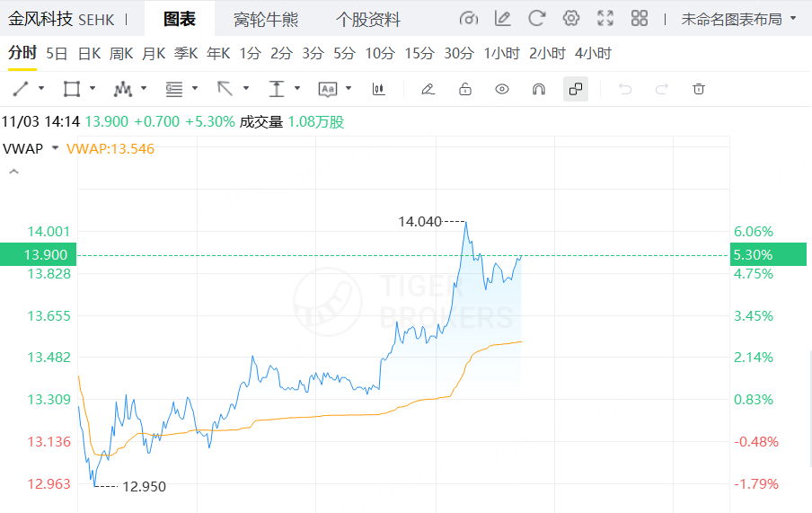Expand wave pattern tool dropdown
This screenshot has width=812, height=513.
click(144, 89)
